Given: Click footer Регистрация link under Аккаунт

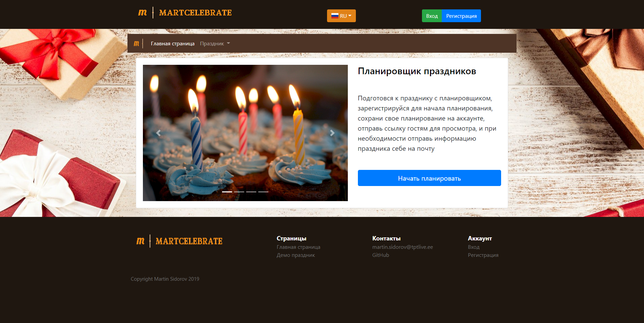Looking at the screenshot, I should click(483, 255).
